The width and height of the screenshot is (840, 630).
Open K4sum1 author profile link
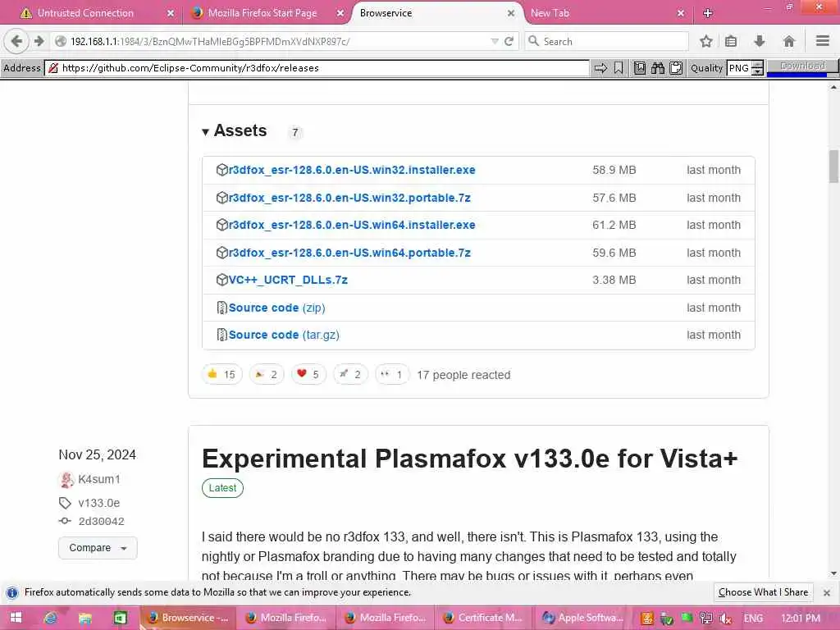(98, 479)
